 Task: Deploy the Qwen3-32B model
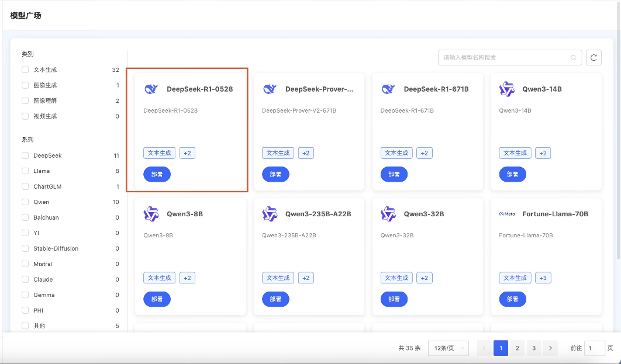click(x=394, y=299)
